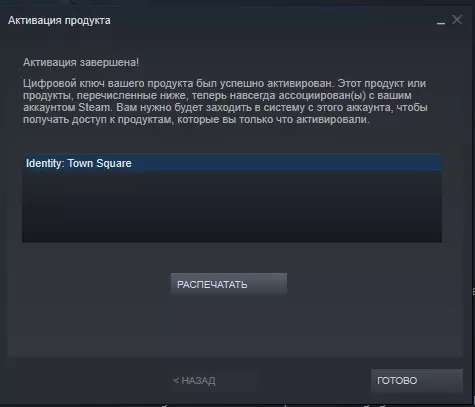The image size is (475, 407).
Task: Select Identity: Town Square in the list
Action: tap(232, 163)
